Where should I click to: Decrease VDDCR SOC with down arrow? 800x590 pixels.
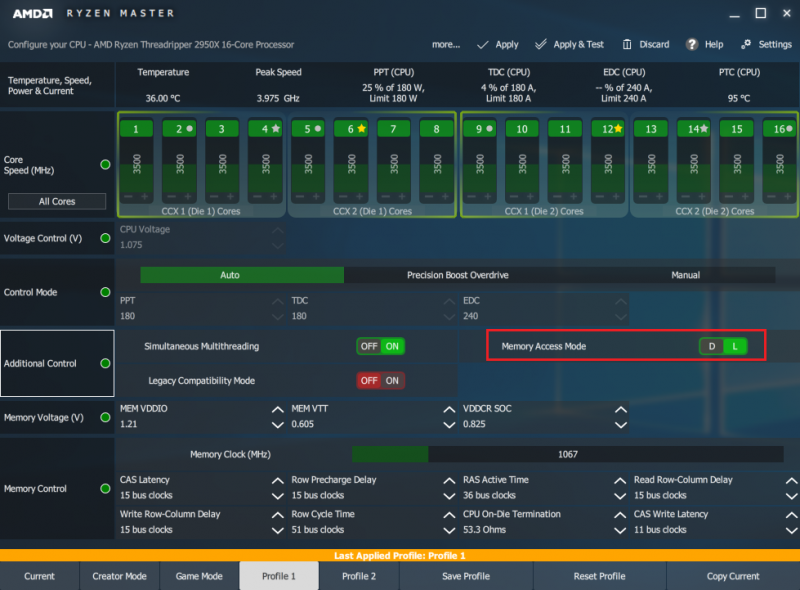[620, 425]
